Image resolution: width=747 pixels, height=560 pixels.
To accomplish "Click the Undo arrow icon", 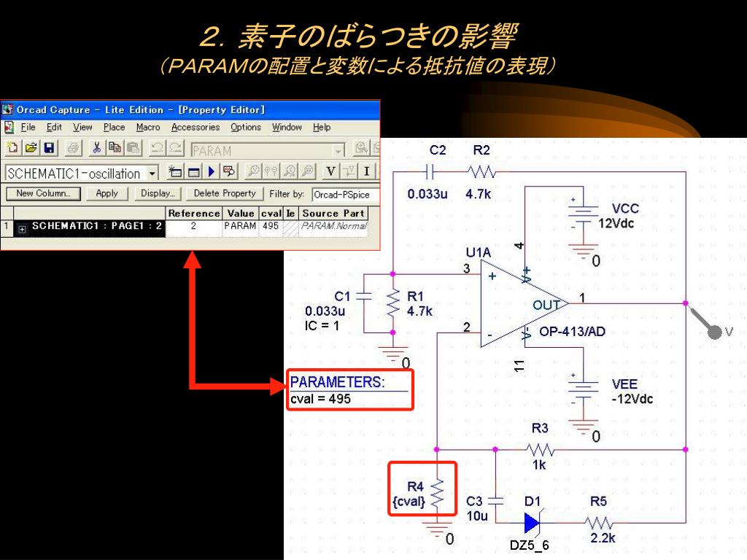I will point(157,148).
